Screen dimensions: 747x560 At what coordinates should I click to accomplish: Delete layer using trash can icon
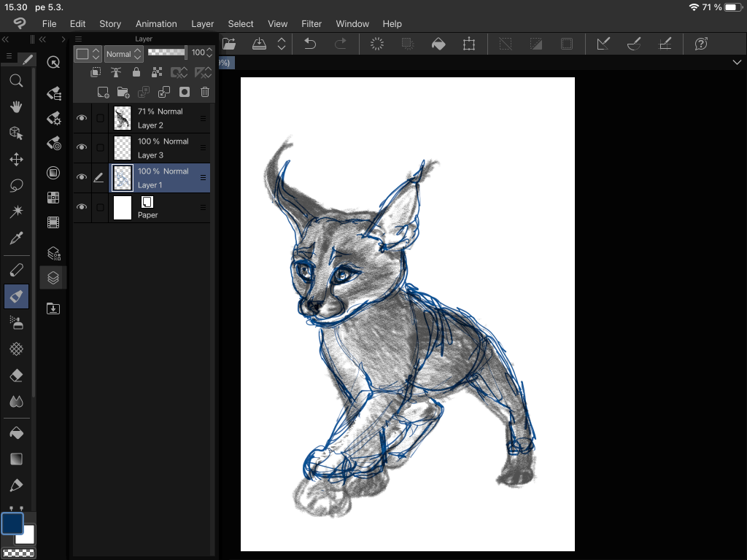[205, 92]
